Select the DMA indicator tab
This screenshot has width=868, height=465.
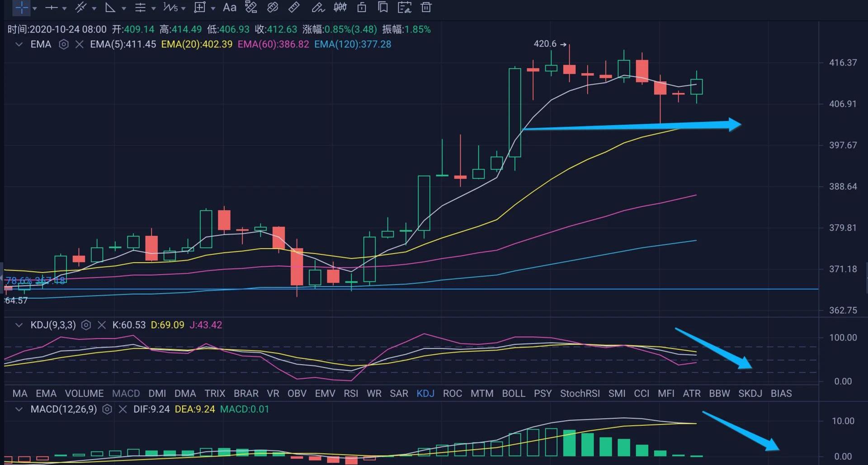click(185, 394)
